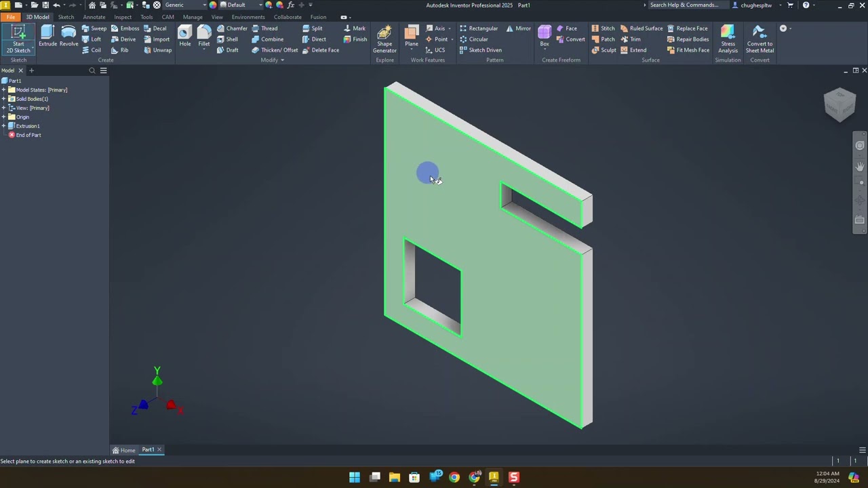Apply the Shell tool
The width and height of the screenshot is (868, 488).
pos(227,39)
